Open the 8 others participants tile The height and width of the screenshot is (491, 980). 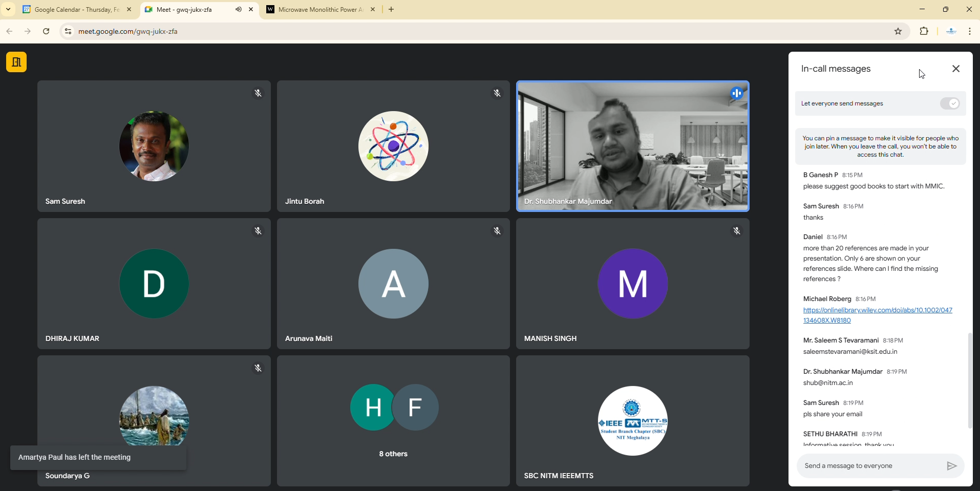coord(393,421)
